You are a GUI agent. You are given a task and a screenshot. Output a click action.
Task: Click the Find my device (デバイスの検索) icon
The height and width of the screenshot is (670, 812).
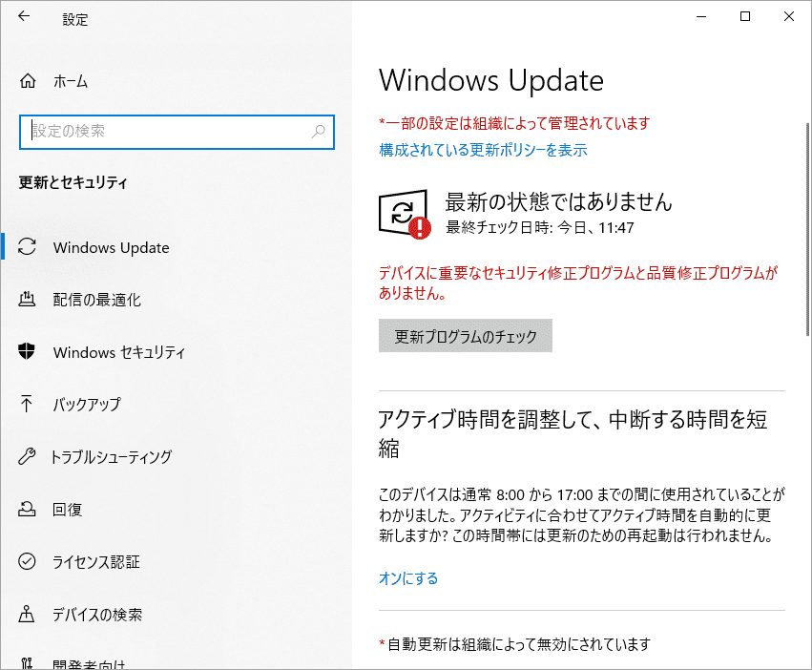tap(27, 614)
